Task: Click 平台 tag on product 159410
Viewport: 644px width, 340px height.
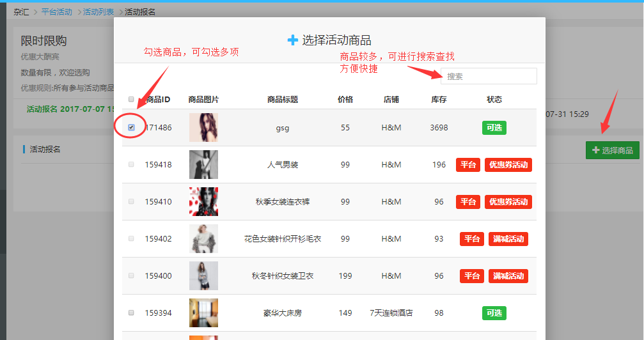Action: tap(468, 202)
